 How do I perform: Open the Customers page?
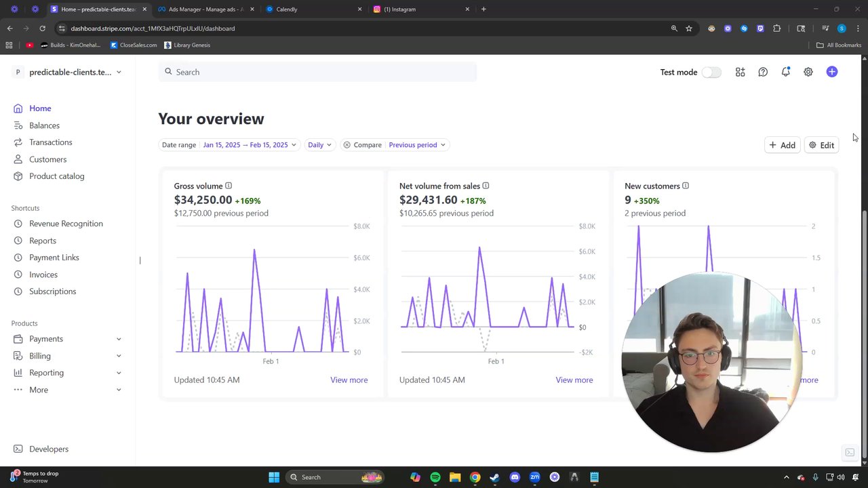[39, 159]
